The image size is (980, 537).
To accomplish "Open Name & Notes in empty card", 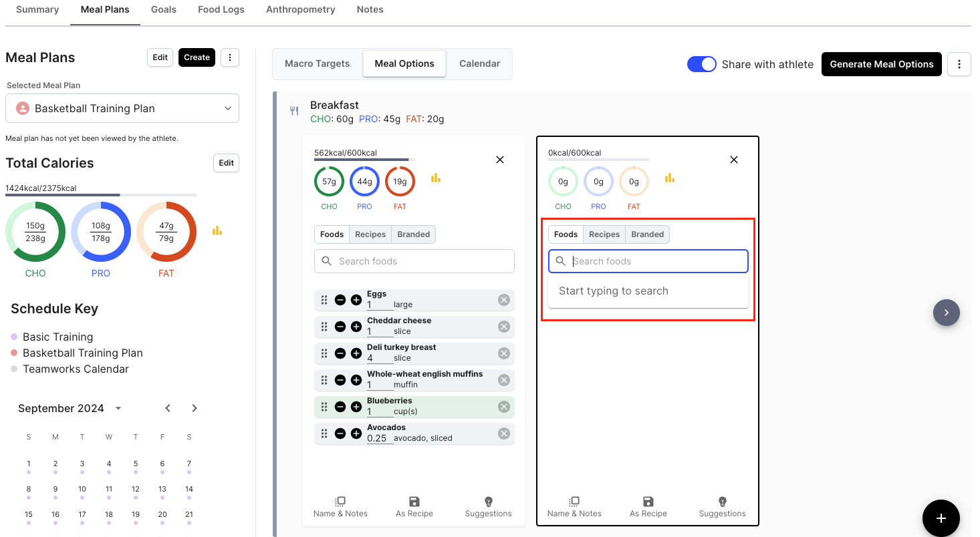I will [574, 507].
